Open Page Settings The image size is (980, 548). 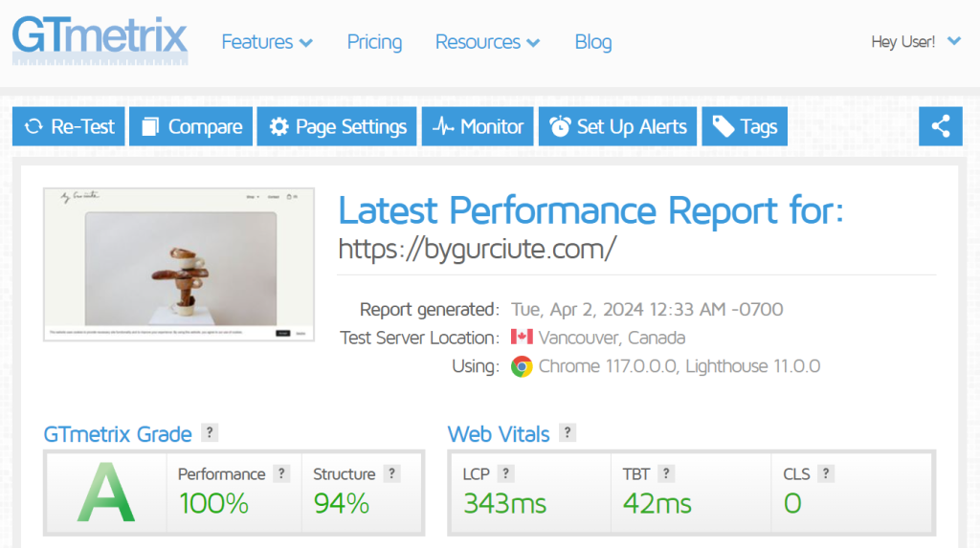pyautogui.click(x=337, y=126)
